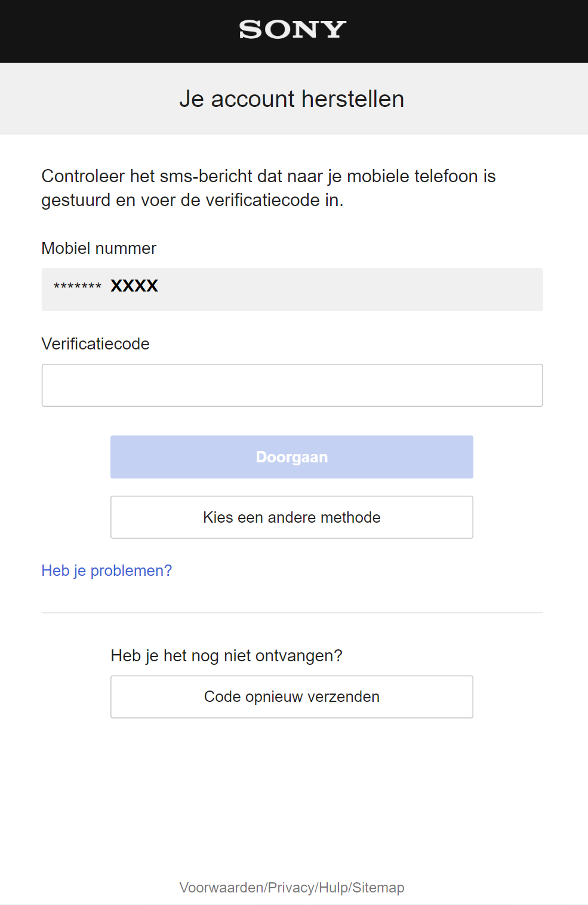Open the 'Heb je problemen?' link
This screenshot has height=905, width=588.
(x=106, y=570)
